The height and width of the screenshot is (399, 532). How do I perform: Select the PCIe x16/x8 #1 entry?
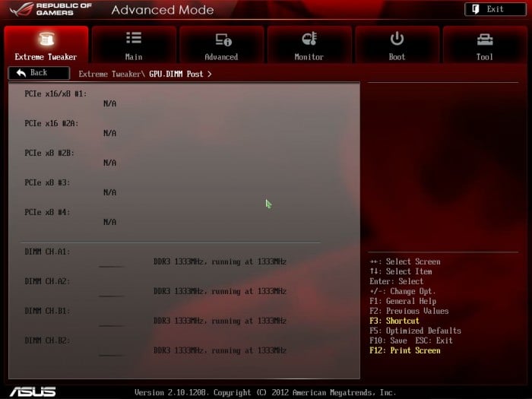coord(55,93)
